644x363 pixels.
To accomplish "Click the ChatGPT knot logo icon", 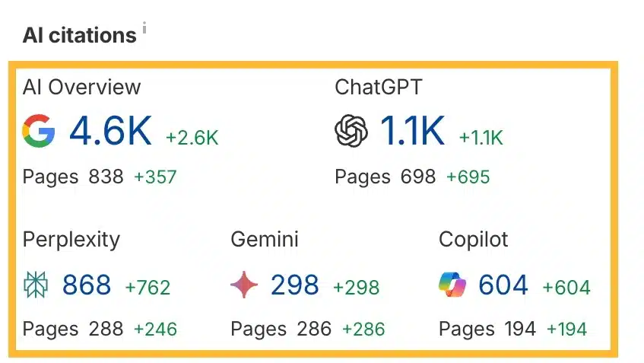I will [x=351, y=131].
